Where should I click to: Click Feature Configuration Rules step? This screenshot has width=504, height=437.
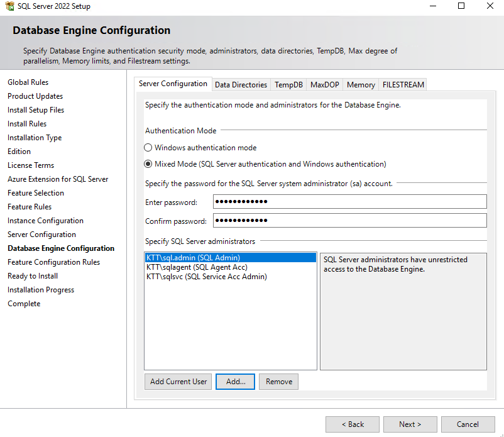pyautogui.click(x=53, y=262)
